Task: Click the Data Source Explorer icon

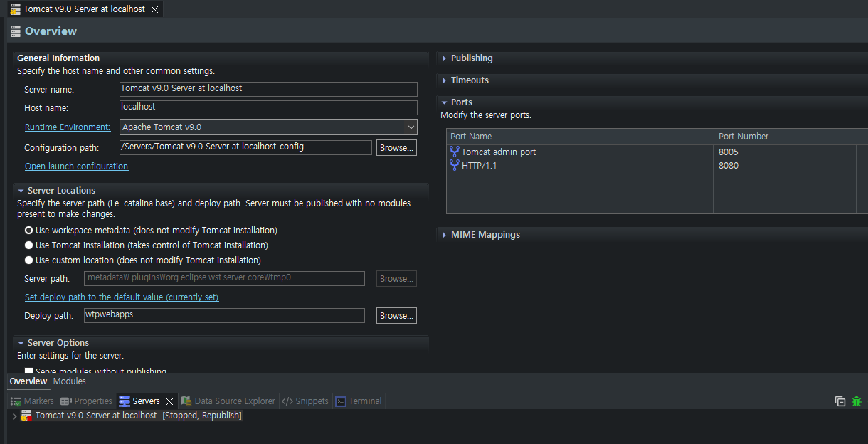Action: 186,401
